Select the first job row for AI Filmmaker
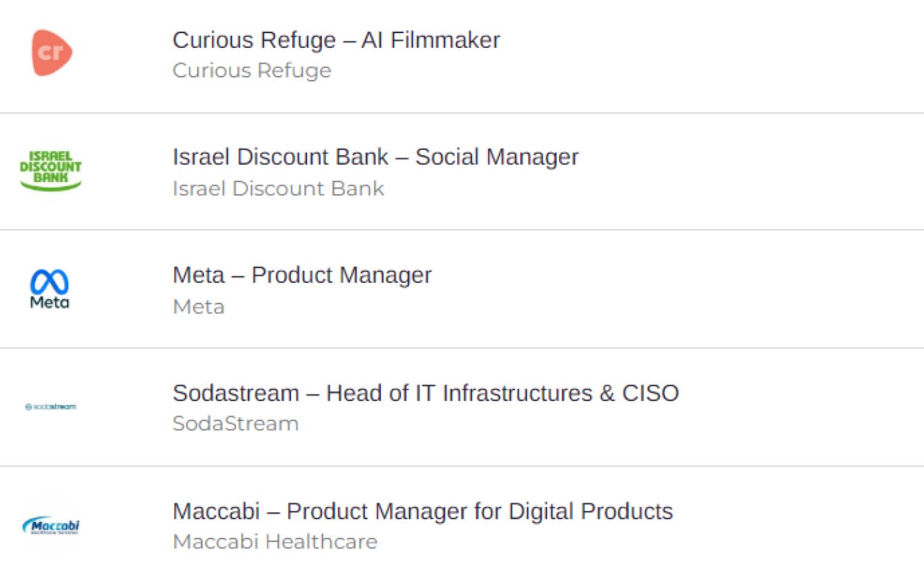The image size is (924, 578). click(x=462, y=56)
